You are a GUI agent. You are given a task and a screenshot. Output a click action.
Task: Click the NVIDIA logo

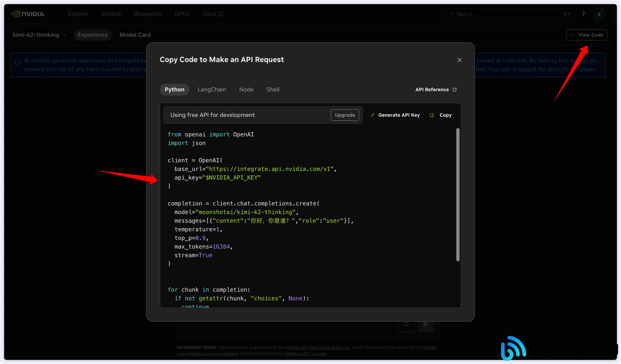click(28, 14)
